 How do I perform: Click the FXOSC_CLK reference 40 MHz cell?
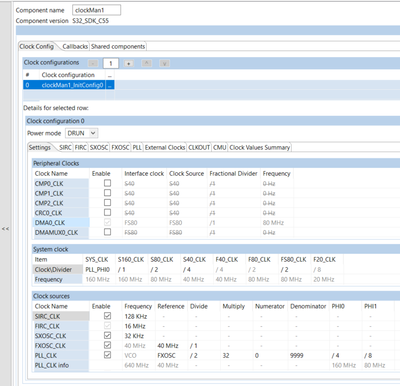[x=171, y=345]
